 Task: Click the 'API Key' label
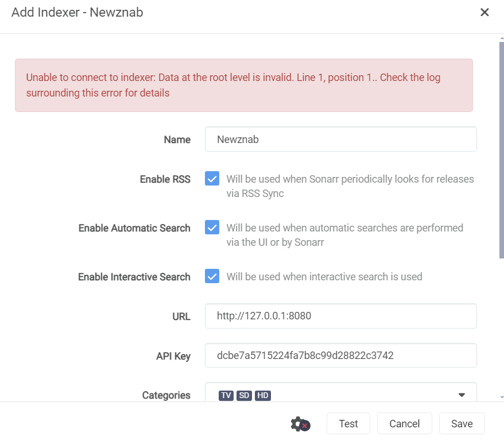[x=173, y=356]
